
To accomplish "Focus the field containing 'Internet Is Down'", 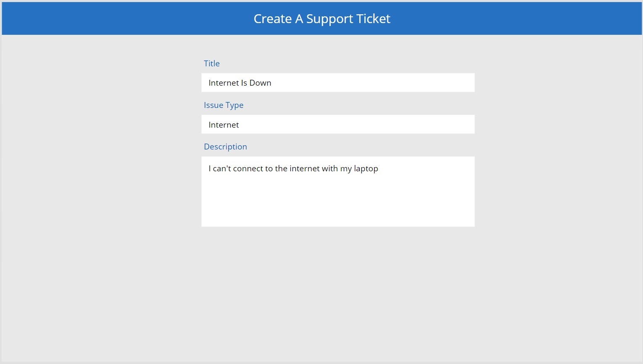I will (338, 82).
